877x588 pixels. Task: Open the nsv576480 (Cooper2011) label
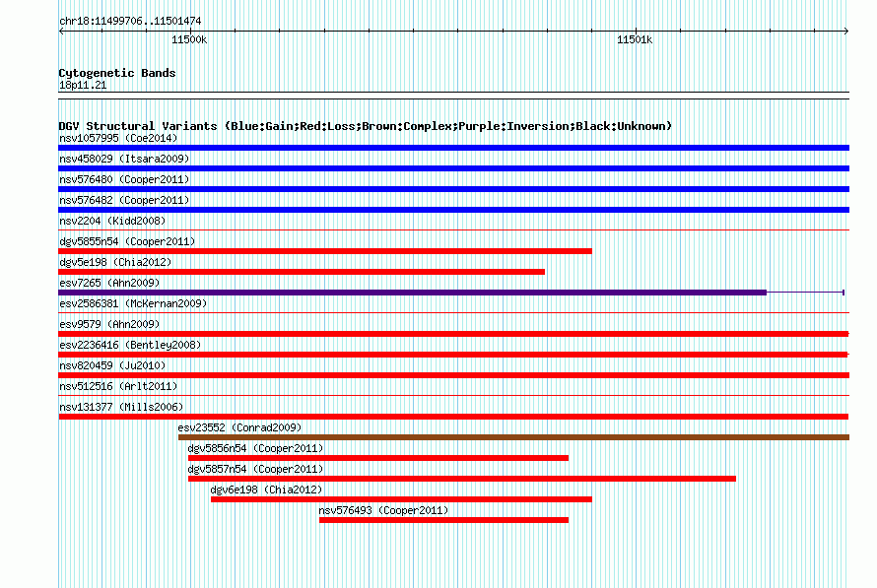click(124, 179)
